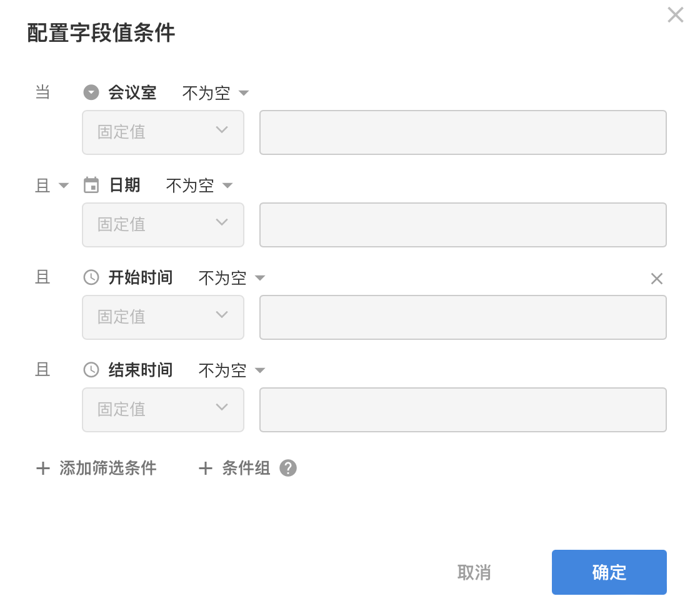Click the 确定 confirm button
Screen dimensions: 695x616
pos(609,572)
